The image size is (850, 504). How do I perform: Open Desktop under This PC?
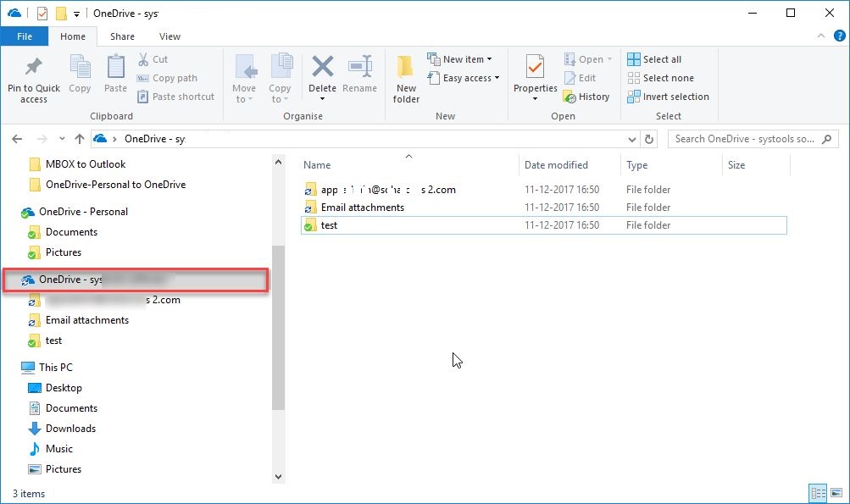(x=64, y=388)
